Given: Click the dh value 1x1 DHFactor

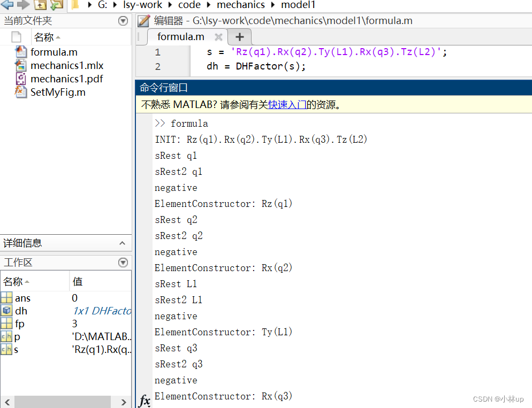Looking at the screenshot, I should (102, 311).
